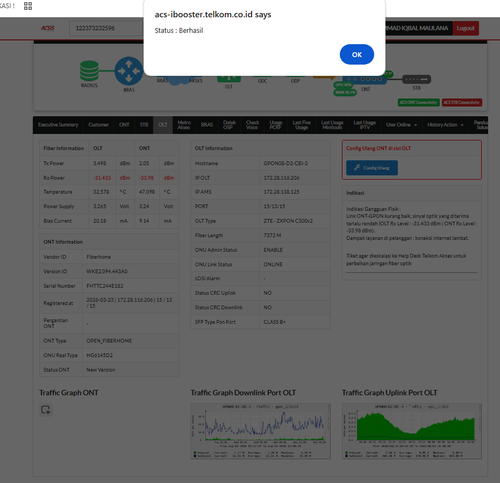Click the service number search field
The image size is (500, 483).
[107, 28]
